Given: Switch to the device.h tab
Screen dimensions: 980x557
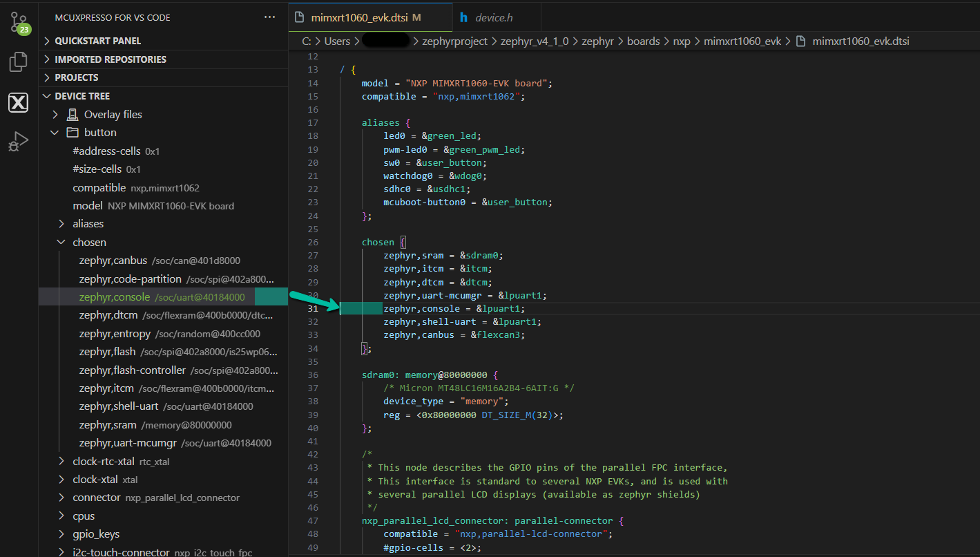Looking at the screenshot, I should click(494, 17).
